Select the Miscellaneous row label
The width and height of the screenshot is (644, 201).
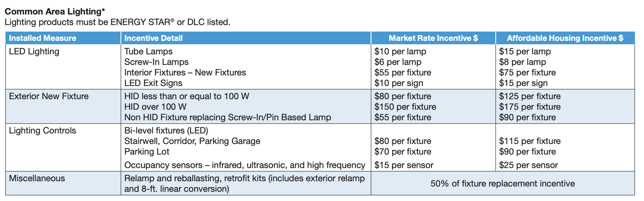(37, 178)
